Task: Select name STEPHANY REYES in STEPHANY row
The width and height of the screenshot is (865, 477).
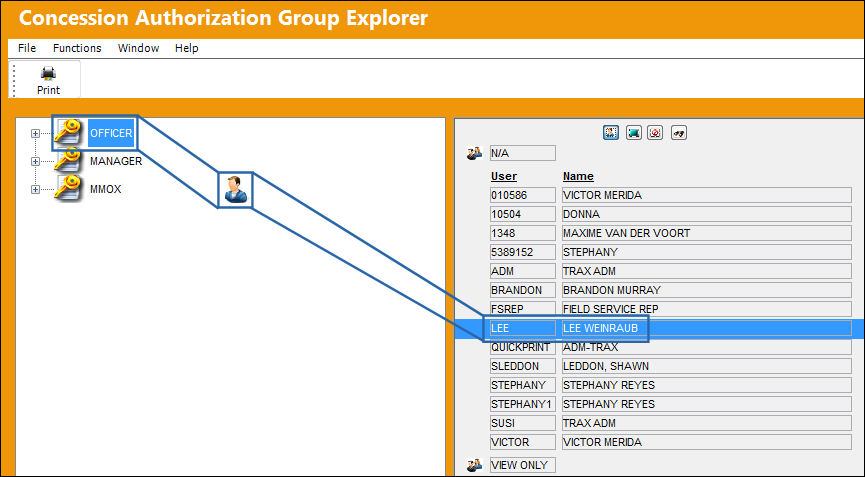Action: (x=707, y=385)
